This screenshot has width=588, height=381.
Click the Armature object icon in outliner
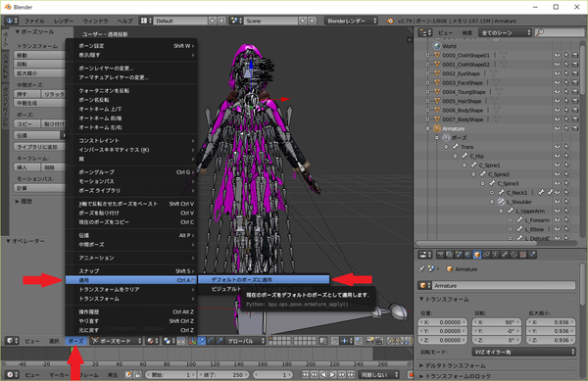click(x=437, y=128)
